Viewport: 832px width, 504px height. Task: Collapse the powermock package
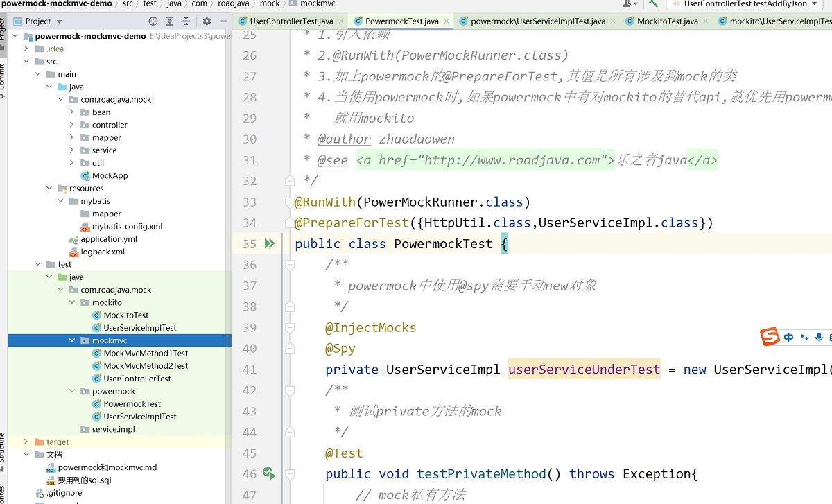click(73, 391)
